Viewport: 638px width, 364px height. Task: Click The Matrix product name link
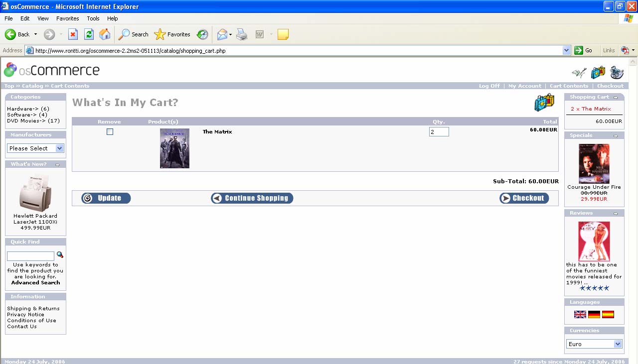pos(217,132)
